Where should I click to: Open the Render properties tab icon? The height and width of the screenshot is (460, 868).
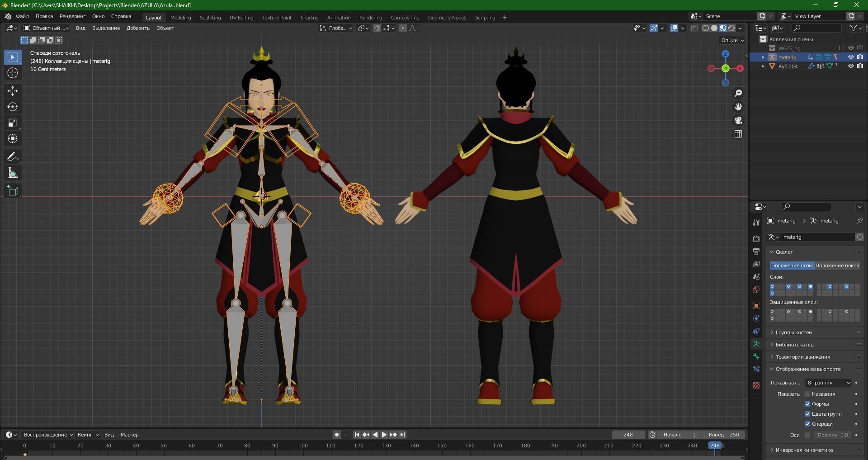tap(756, 238)
